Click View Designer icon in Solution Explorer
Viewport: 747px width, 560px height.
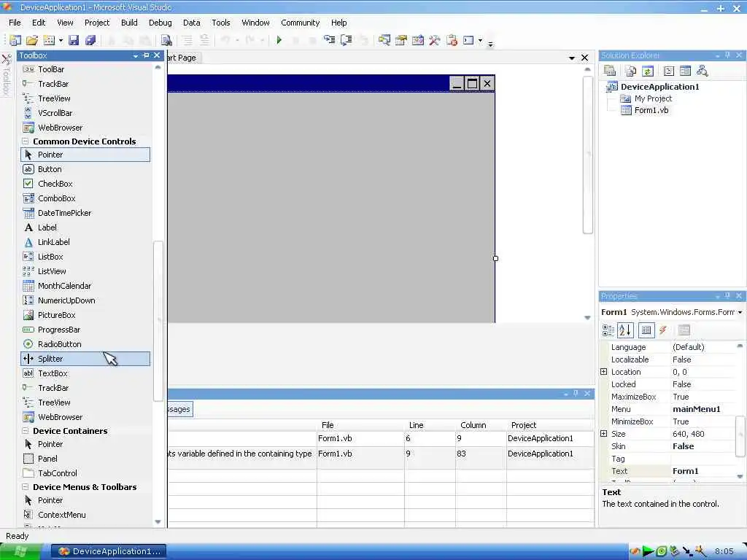pyautogui.click(x=685, y=71)
